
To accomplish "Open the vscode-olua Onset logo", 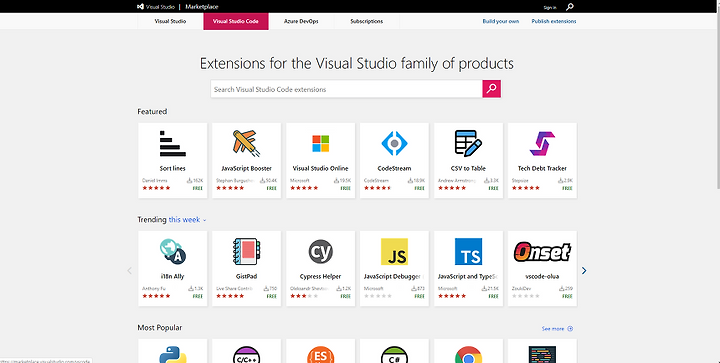I will click(x=542, y=251).
